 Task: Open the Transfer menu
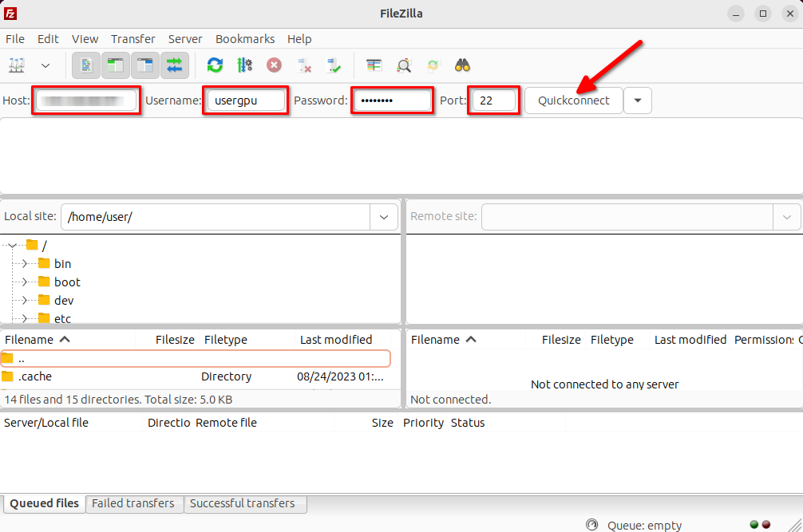pyautogui.click(x=133, y=39)
